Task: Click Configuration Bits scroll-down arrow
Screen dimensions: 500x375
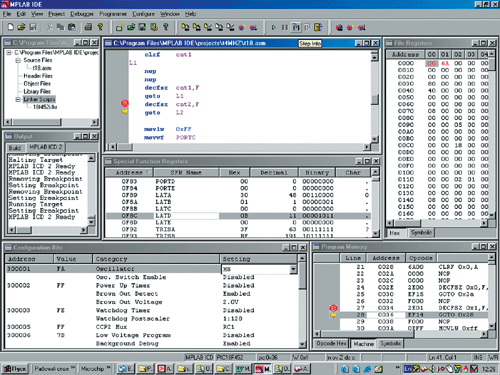Action: click(x=302, y=344)
